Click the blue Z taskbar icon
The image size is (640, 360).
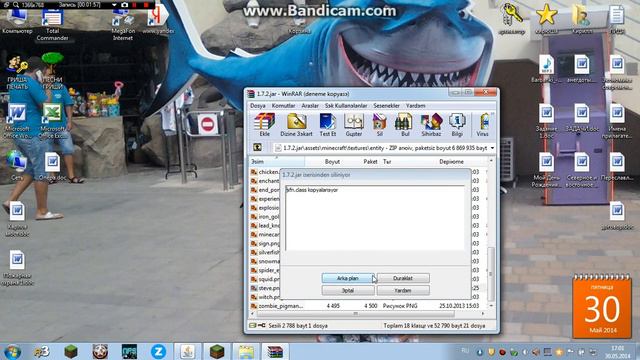(x=158, y=351)
